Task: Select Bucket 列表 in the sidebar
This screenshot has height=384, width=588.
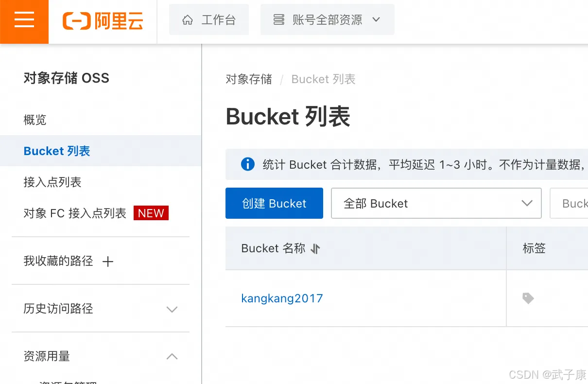Action: coord(101,151)
